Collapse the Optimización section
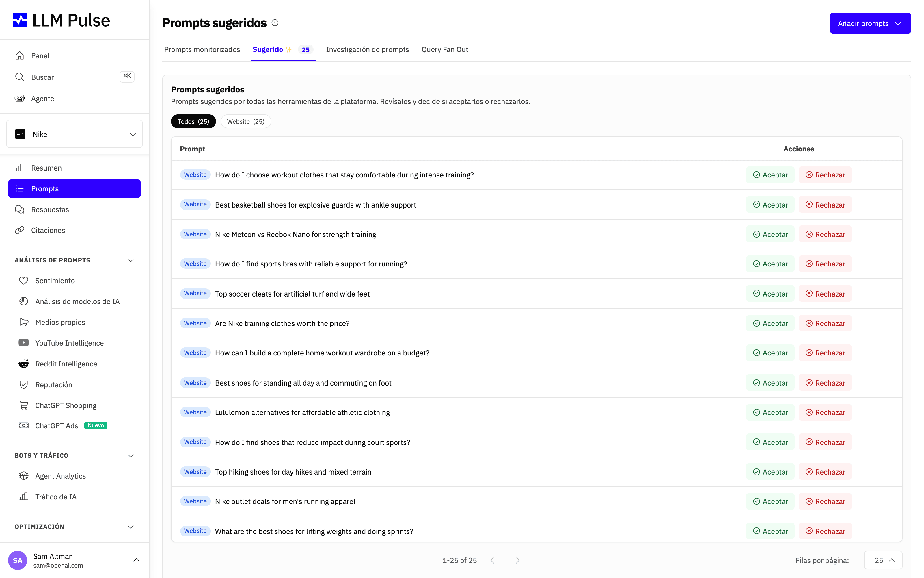This screenshot has width=924, height=578. pos(131,527)
